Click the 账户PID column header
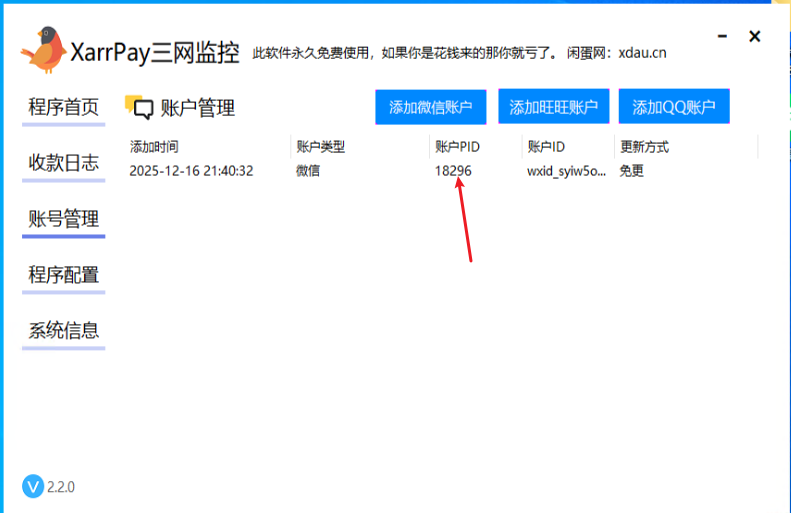 point(457,147)
